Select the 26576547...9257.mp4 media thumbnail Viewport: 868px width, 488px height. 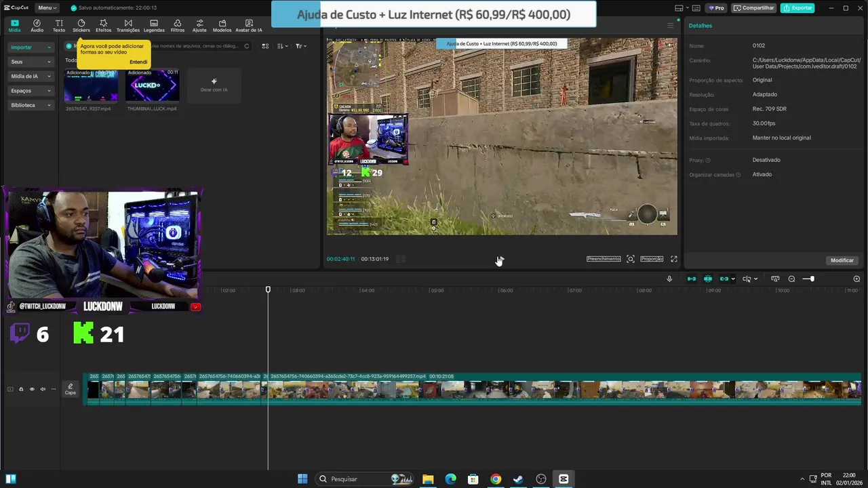coord(91,85)
